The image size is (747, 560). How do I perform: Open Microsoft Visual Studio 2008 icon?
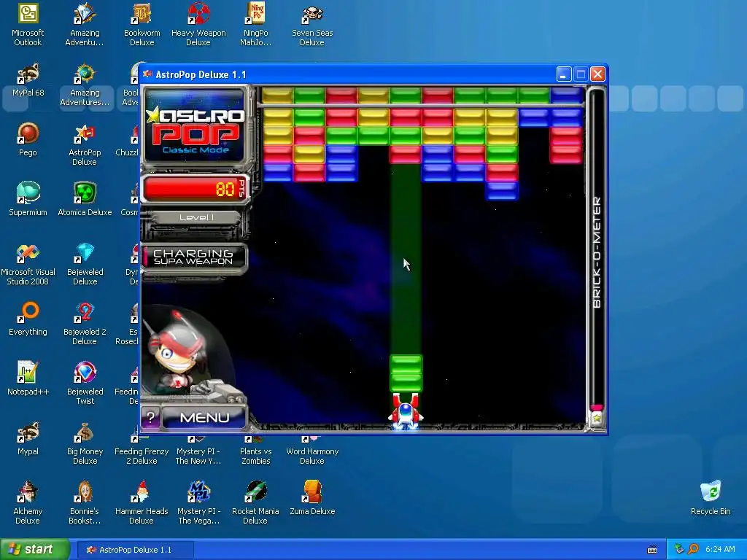coord(28,264)
